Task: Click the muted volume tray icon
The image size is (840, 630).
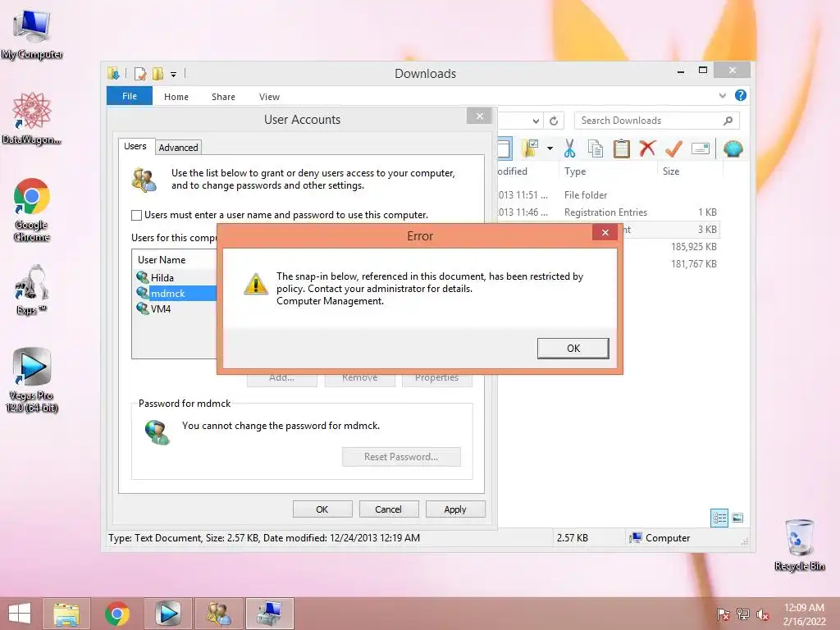Action: point(762,614)
